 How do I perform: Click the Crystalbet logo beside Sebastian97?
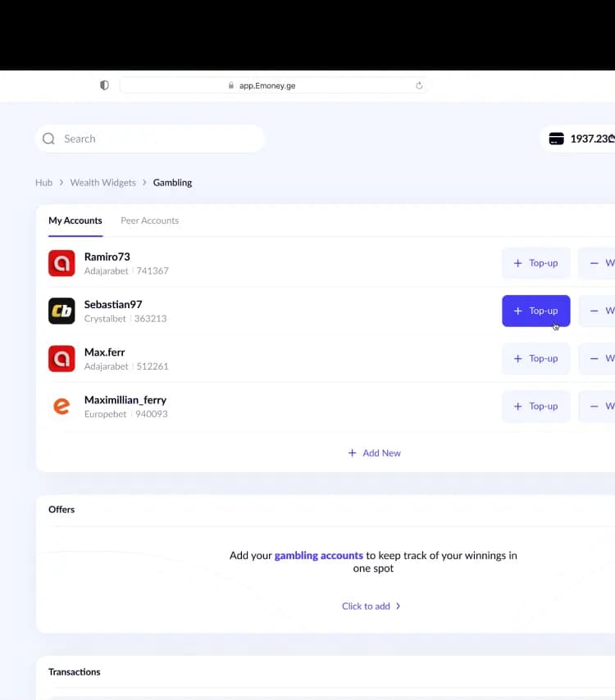coord(61,311)
